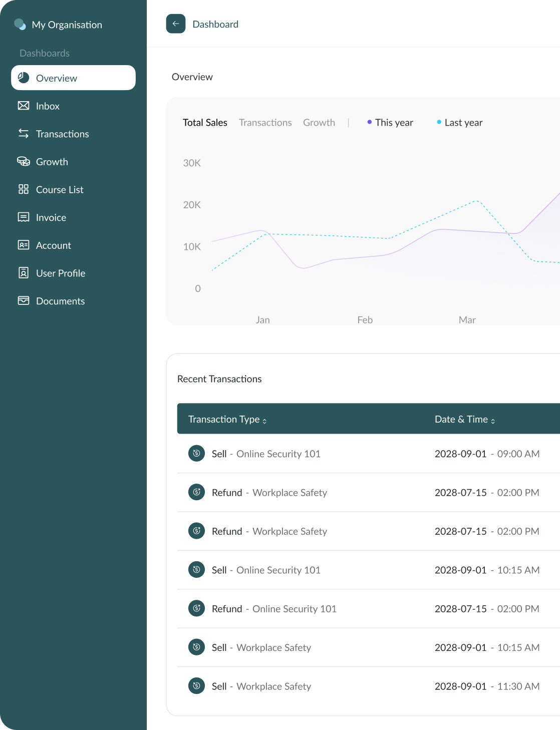Click the Dashboard breadcrumb title

point(215,24)
